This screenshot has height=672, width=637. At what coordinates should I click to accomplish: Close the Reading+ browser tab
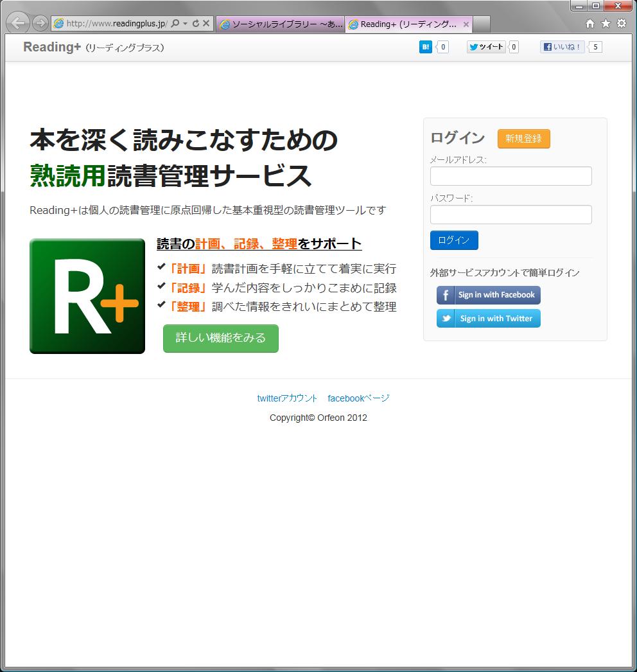point(466,24)
